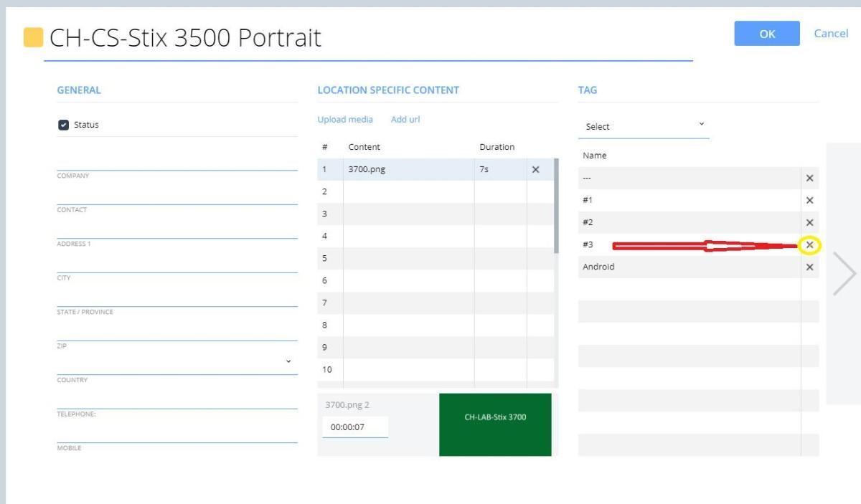Select content row number 5
Image resolution: width=861 pixels, height=504 pixels.
pos(436,259)
